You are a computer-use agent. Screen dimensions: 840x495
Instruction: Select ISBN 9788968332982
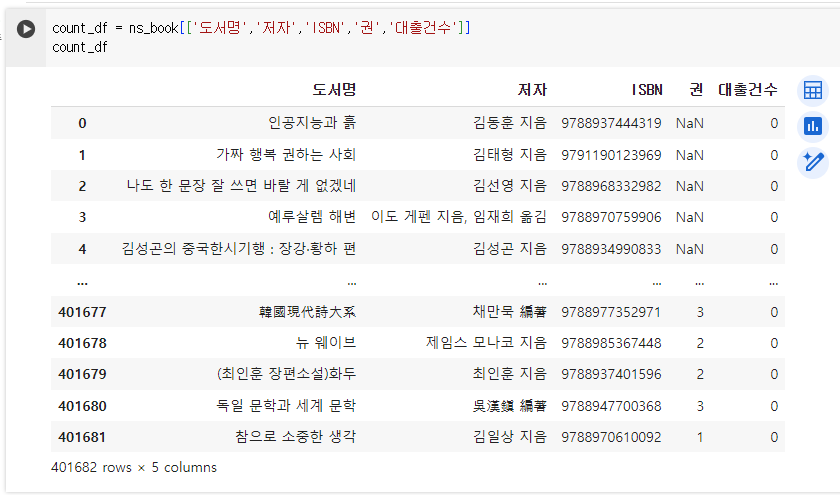611,186
